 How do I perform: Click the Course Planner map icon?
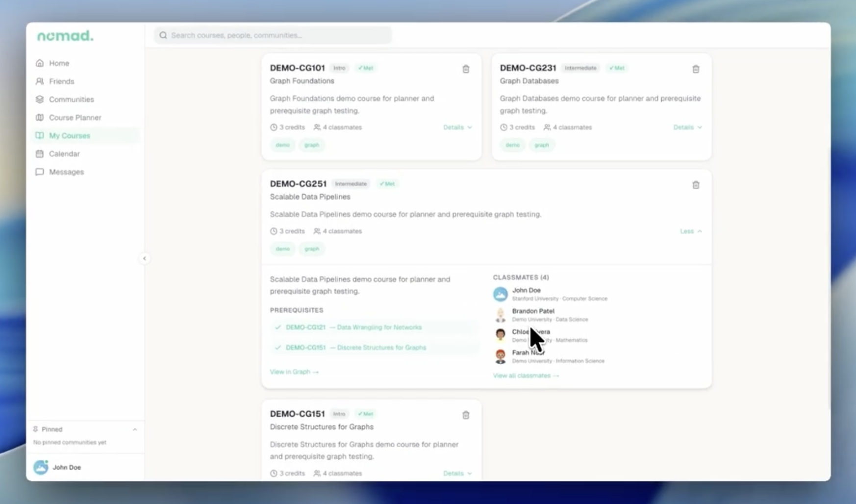[x=40, y=118]
